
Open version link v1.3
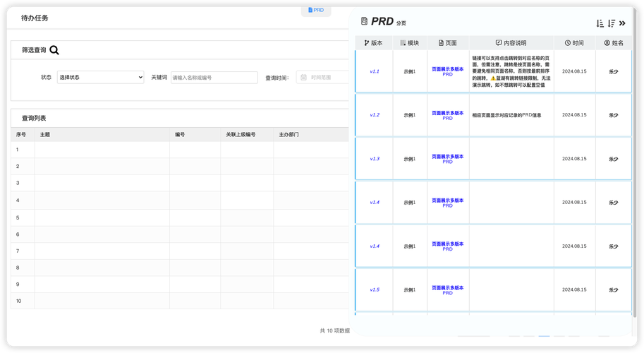click(x=375, y=159)
